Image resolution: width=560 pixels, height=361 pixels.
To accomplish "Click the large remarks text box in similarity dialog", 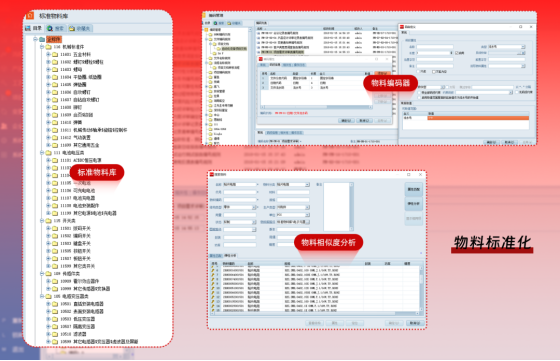I will [336, 207].
